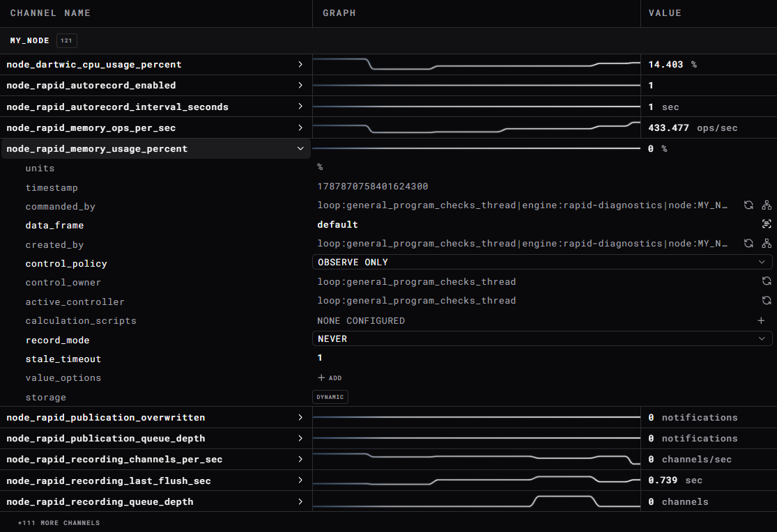Click refresh icon in control_owner row
Screen dimensions: 777x532
click(767, 281)
